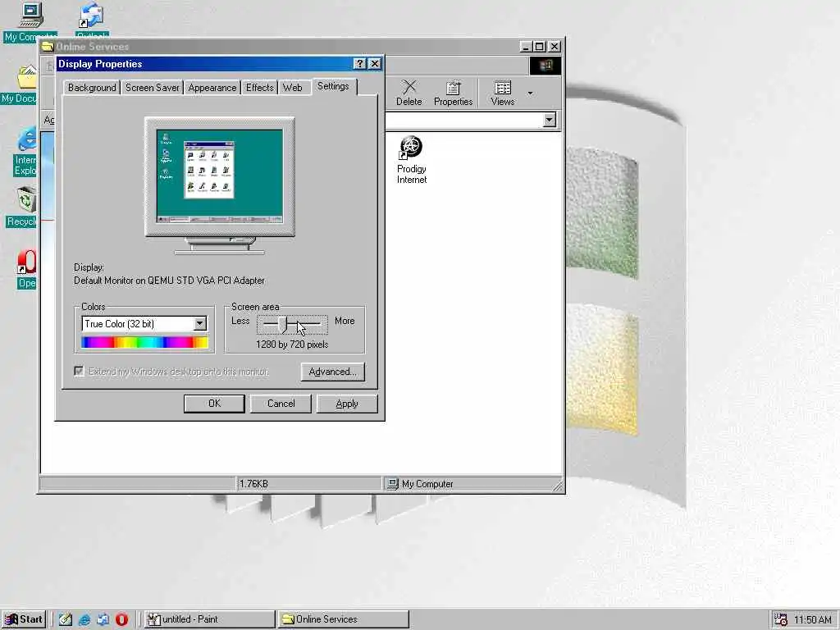Image resolution: width=840 pixels, height=630 pixels.
Task: Close the Display Properties dialog
Action: (x=375, y=64)
